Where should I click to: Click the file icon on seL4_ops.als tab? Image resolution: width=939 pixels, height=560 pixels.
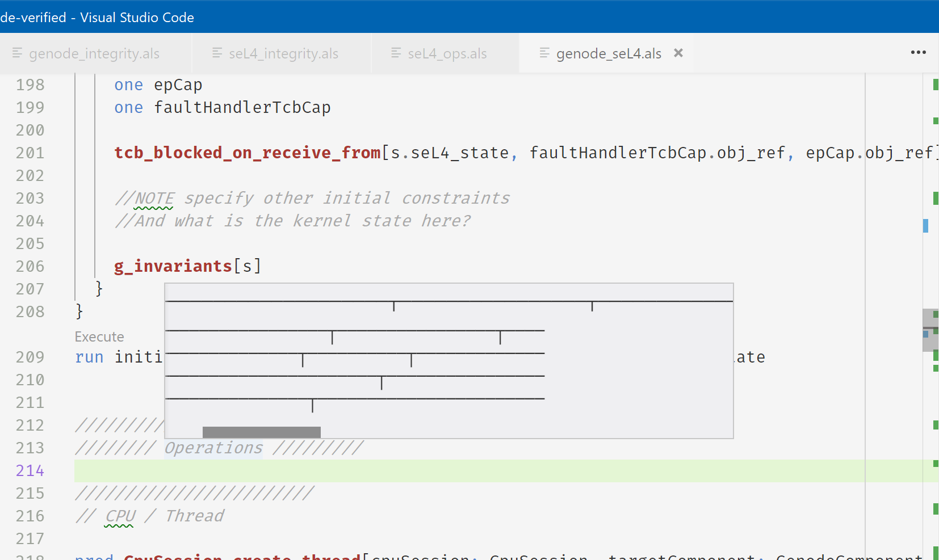pos(395,53)
